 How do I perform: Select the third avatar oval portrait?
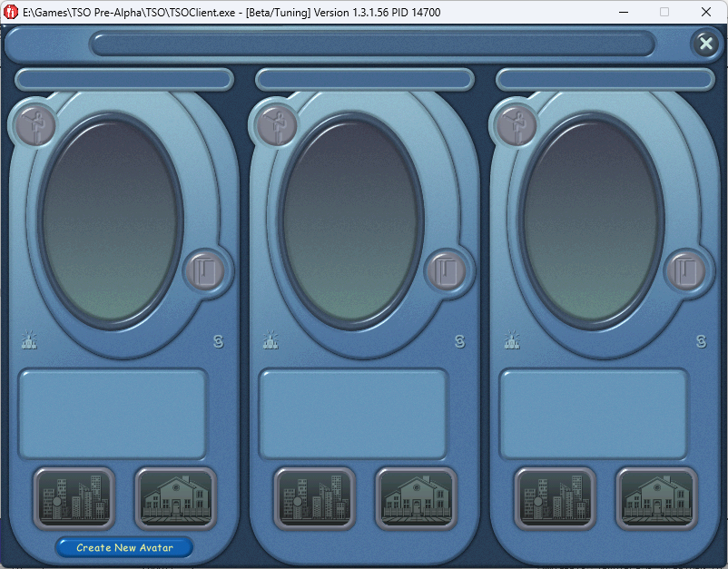point(592,221)
